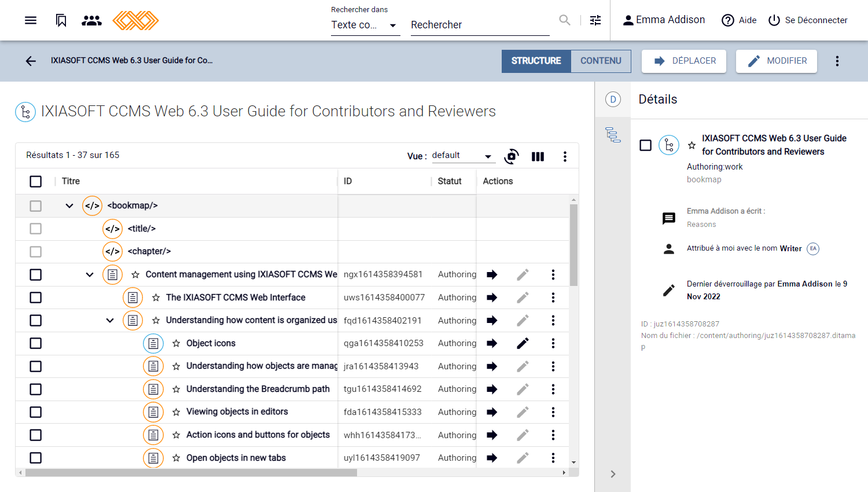Check the Open objects in new tabs row
This screenshot has width=868, height=492.
36,458
